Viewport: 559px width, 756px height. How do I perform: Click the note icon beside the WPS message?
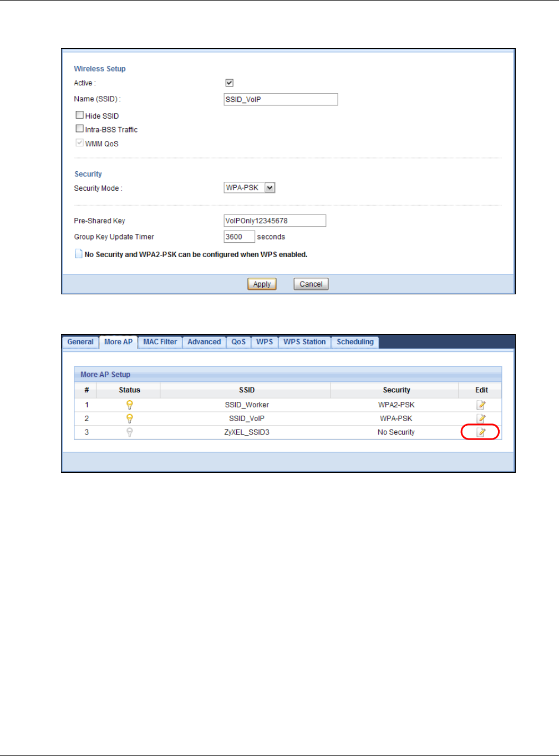click(79, 254)
